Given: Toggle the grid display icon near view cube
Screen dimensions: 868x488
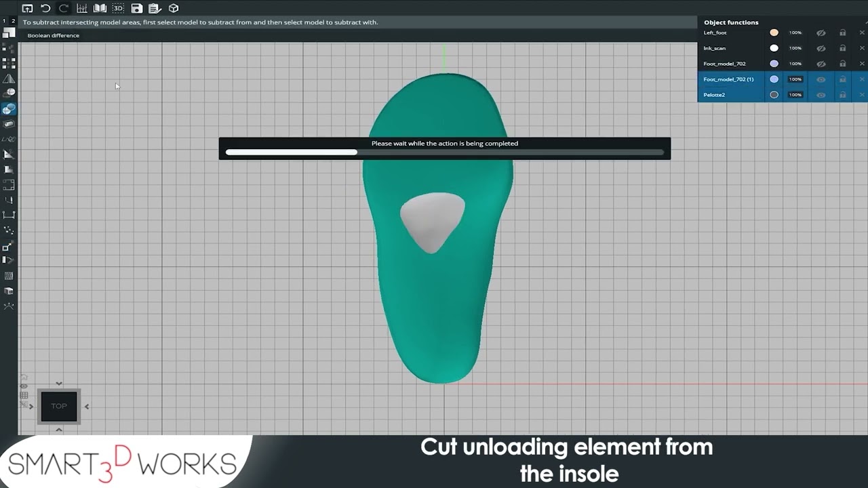Looking at the screenshot, I should click(24, 395).
